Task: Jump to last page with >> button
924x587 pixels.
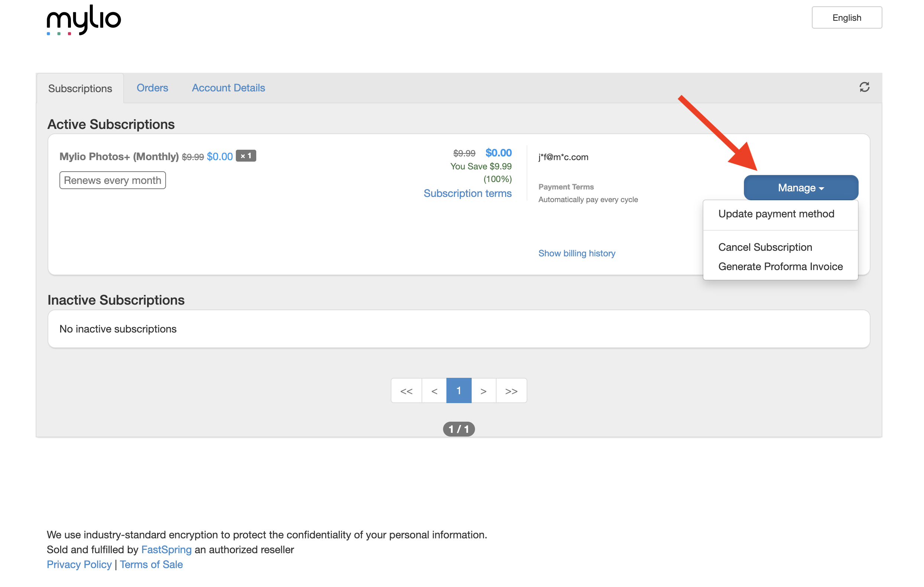Action: (511, 391)
